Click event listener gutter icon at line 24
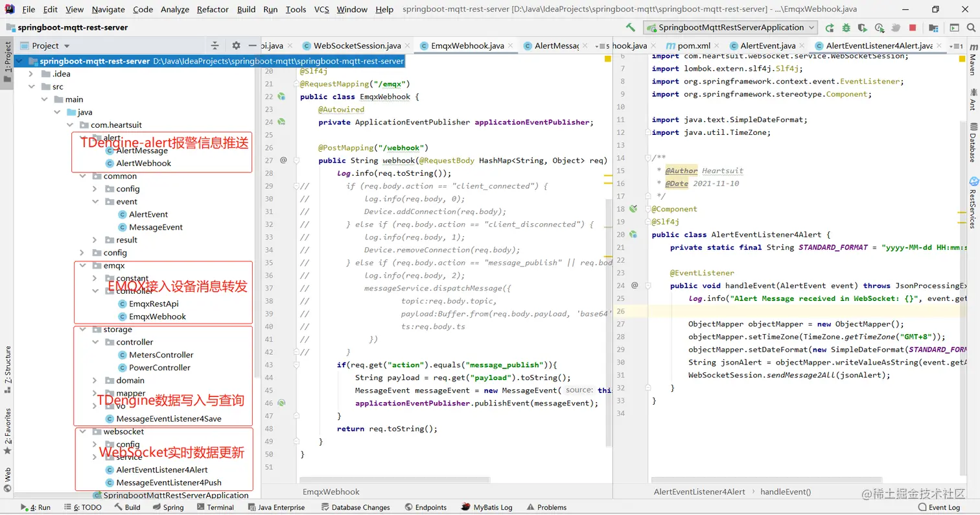 [635, 285]
